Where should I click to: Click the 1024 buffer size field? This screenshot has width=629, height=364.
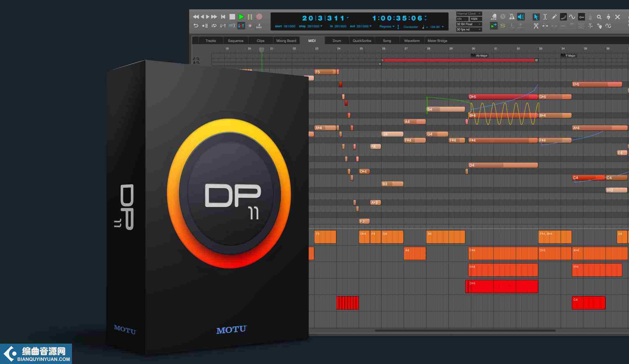476,19
